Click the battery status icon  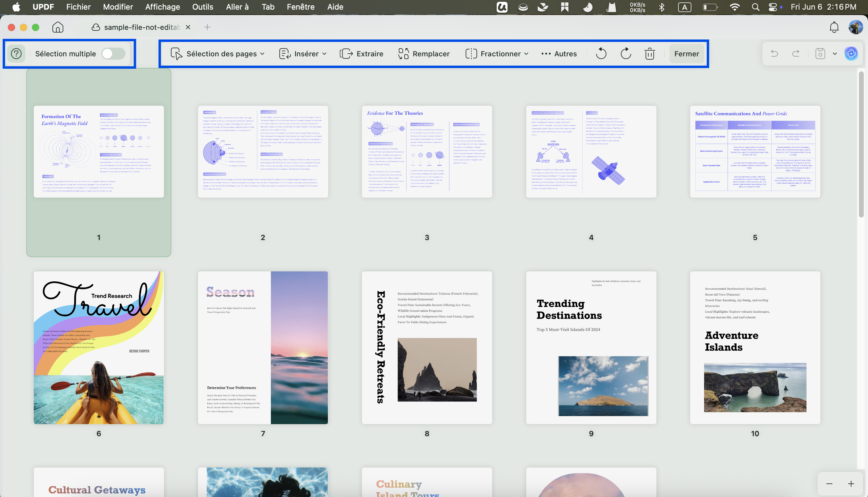point(710,7)
